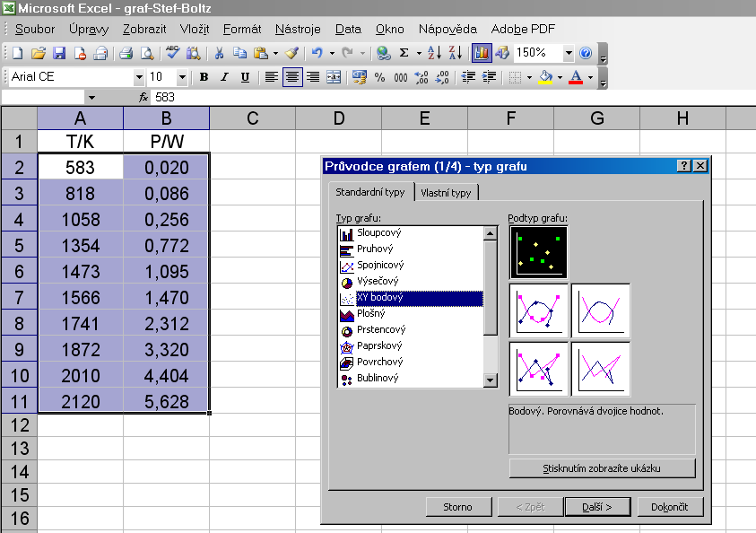This screenshot has width=756, height=533.
Task: Apply the Currency style
Action: tap(360, 77)
